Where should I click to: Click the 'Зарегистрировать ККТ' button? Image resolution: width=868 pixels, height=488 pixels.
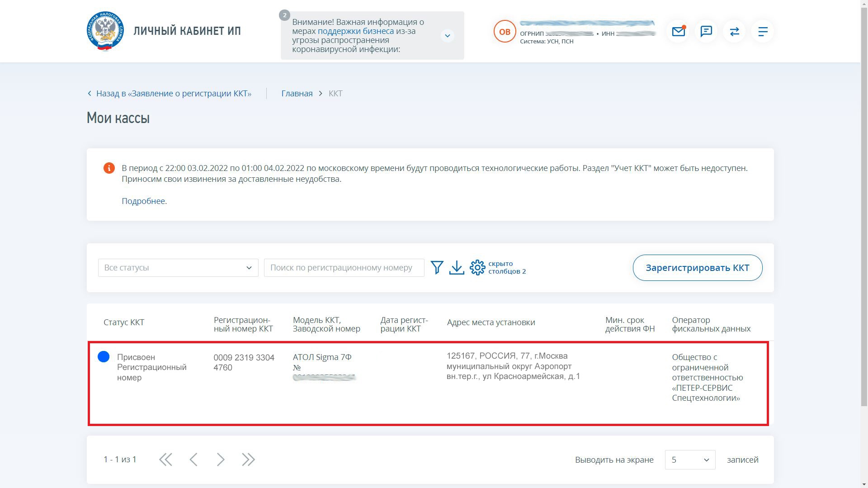[x=697, y=268]
